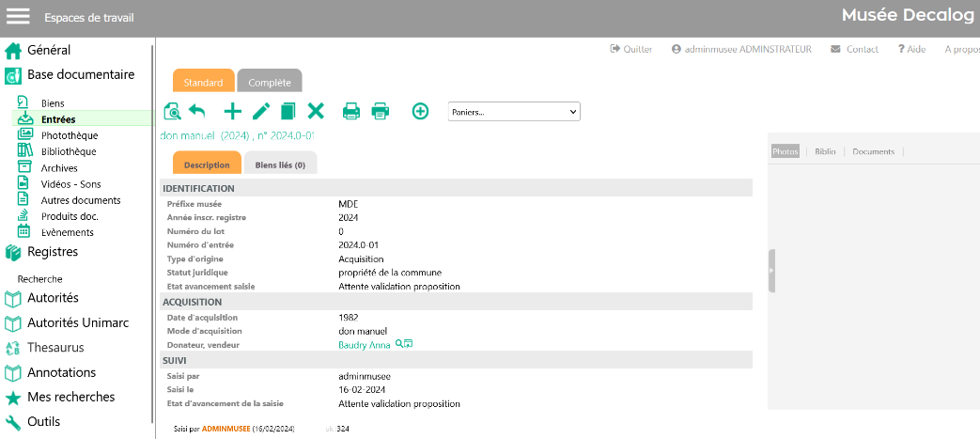Click the back arrow toolbar icon
The image size is (980, 439).
[197, 111]
